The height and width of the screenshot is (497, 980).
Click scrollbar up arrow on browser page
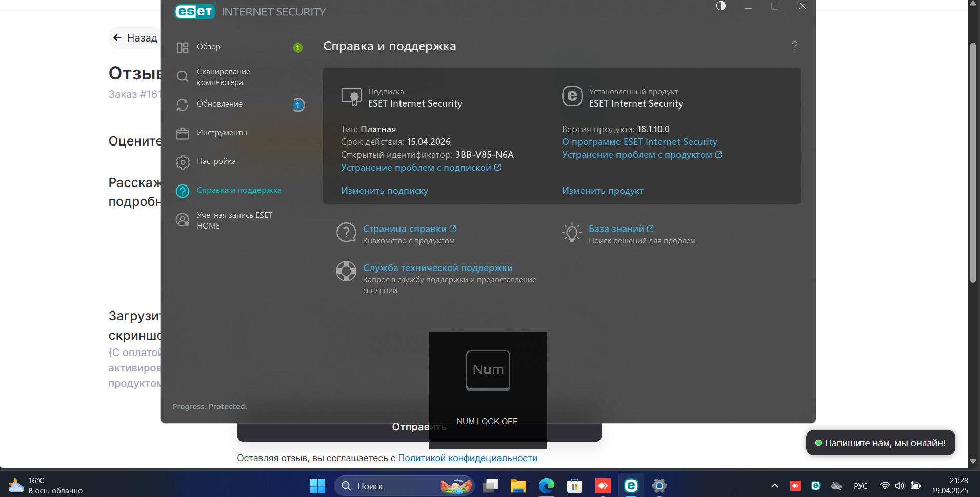tap(973, 3)
